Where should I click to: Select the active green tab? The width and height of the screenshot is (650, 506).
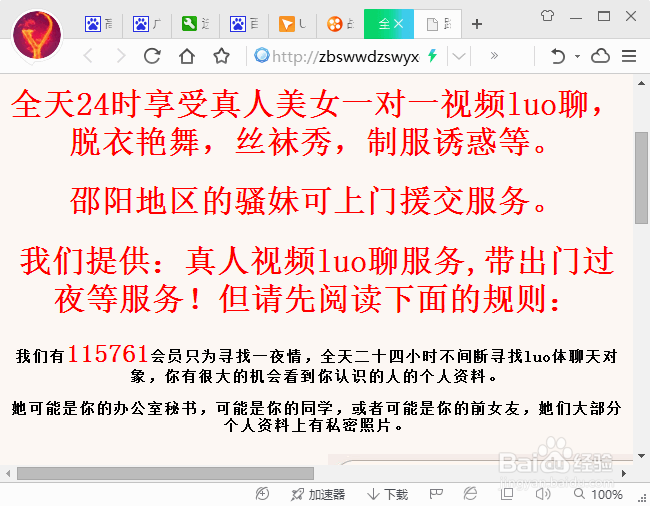[384, 24]
